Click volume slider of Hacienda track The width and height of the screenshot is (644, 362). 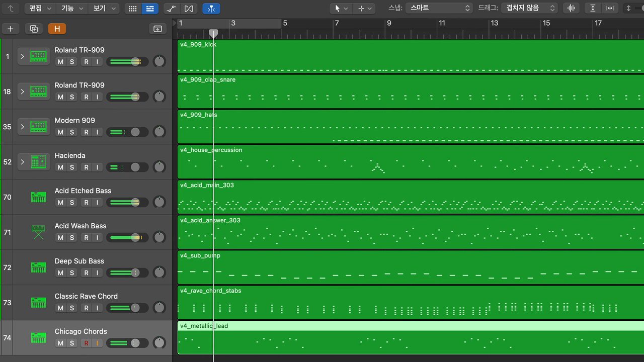coord(127,167)
